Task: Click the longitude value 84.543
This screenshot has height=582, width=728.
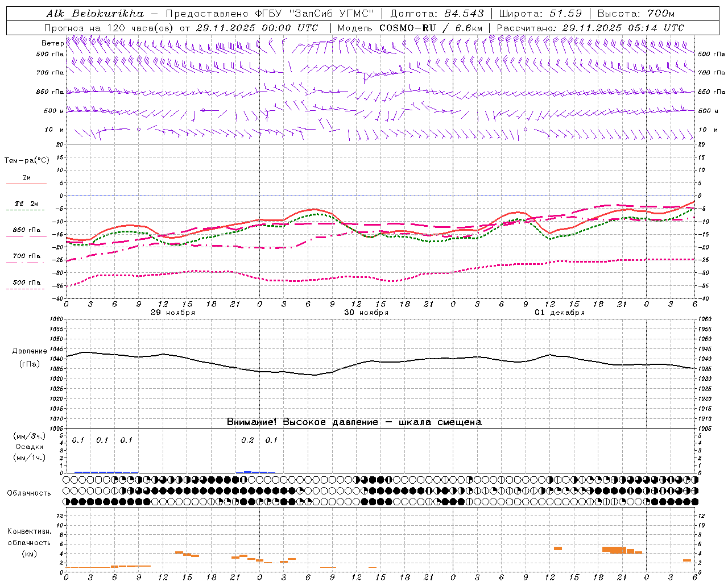Action: click(x=465, y=14)
